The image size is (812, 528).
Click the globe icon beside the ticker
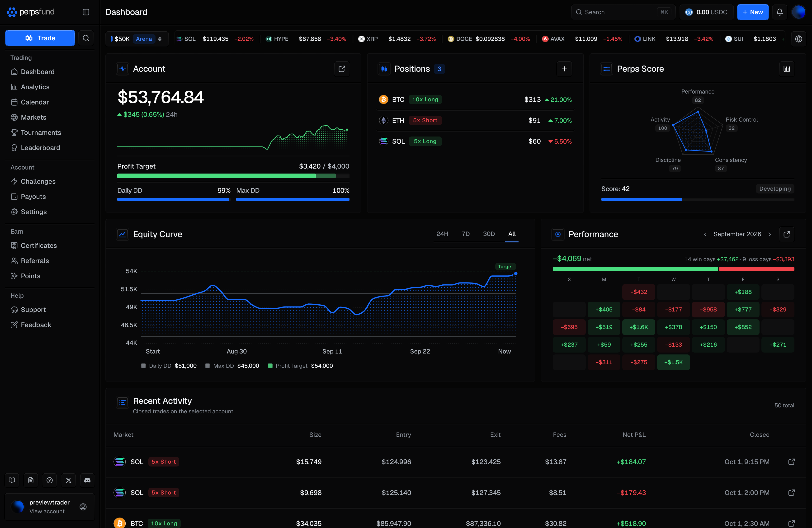798,39
